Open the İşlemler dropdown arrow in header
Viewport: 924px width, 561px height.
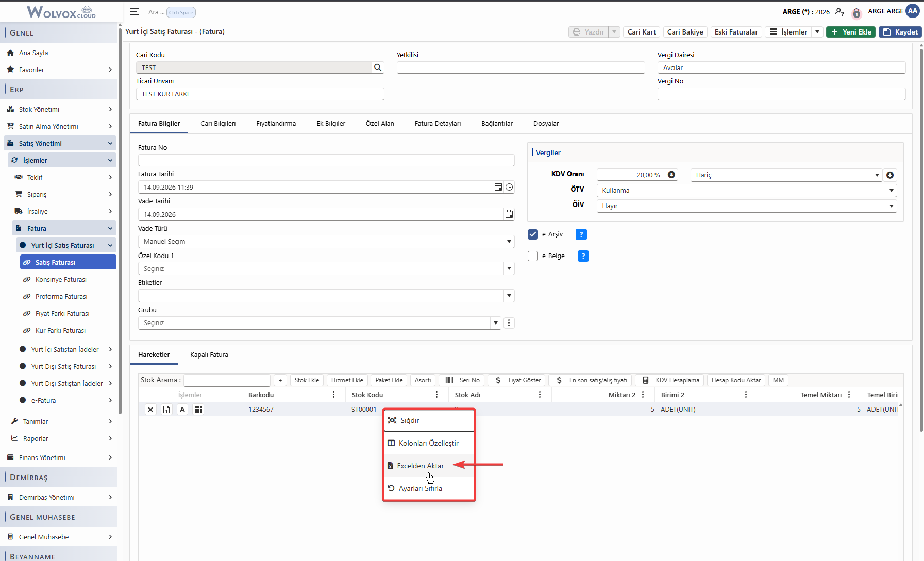click(817, 32)
